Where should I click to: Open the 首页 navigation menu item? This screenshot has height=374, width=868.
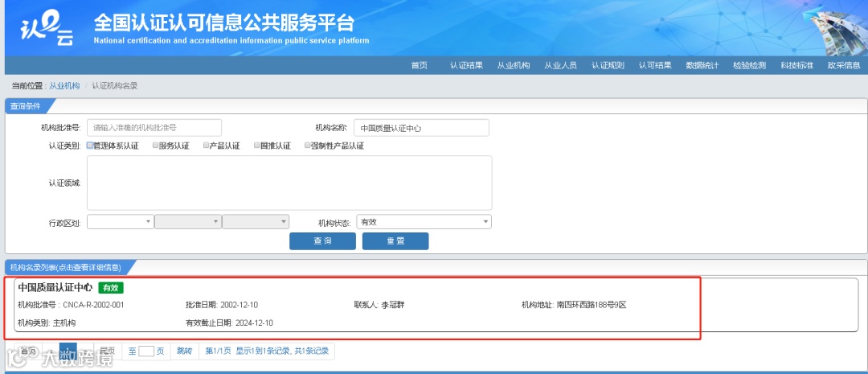(419, 65)
